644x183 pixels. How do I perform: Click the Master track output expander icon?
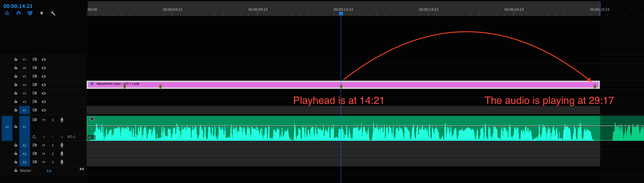tap(82, 169)
